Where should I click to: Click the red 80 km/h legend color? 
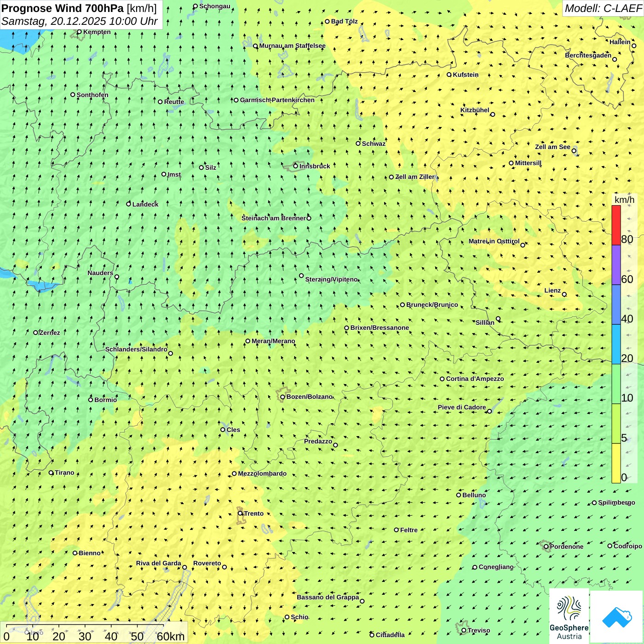[x=616, y=225]
